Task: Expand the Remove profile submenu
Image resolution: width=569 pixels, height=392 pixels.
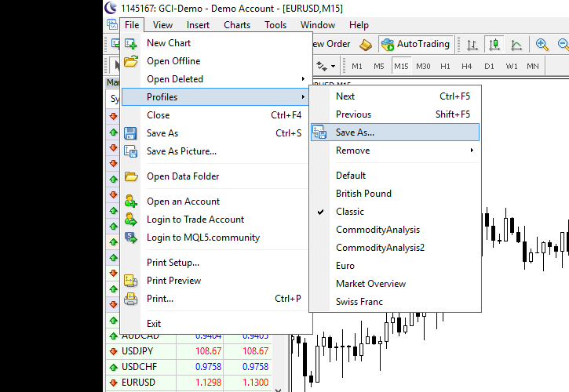Action: (396, 151)
